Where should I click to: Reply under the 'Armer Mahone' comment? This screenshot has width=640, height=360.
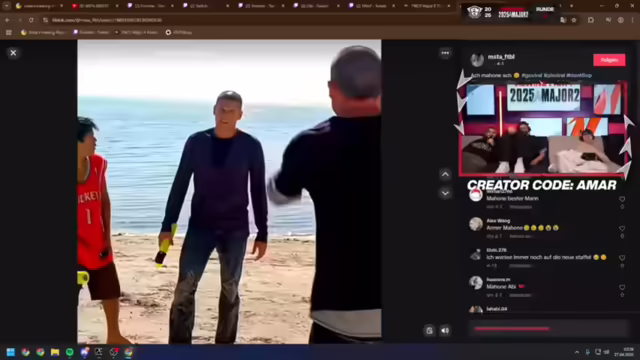[521, 236]
